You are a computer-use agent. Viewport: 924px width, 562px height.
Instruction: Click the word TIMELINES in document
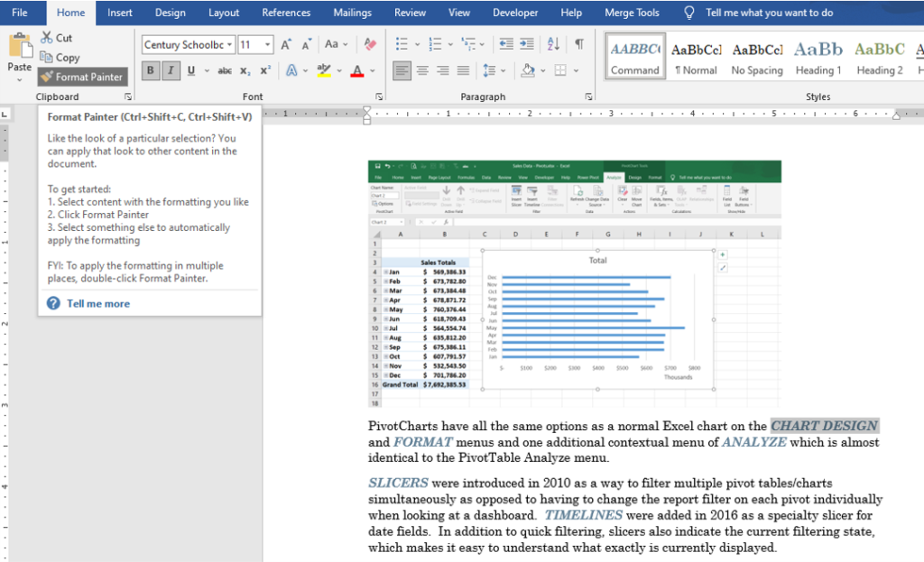coord(584,515)
